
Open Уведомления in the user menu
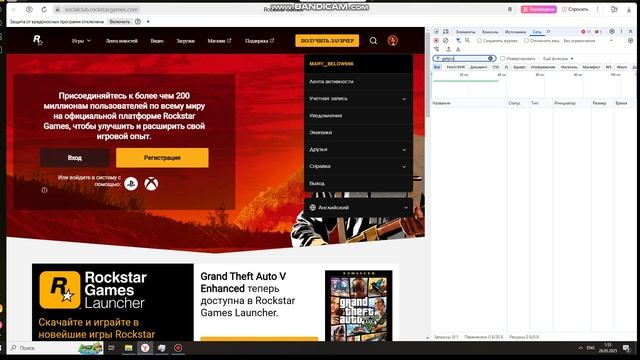click(x=358, y=116)
